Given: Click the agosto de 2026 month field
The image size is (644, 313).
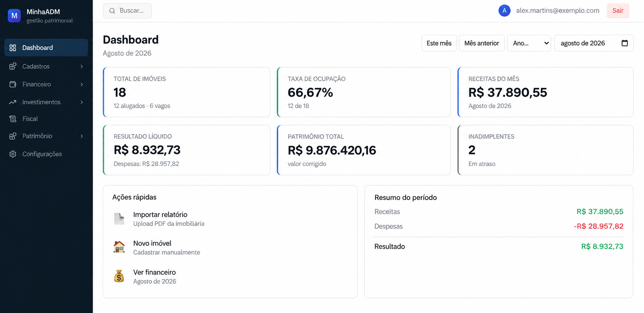Looking at the screenshot, I should (x=594, y=43).
